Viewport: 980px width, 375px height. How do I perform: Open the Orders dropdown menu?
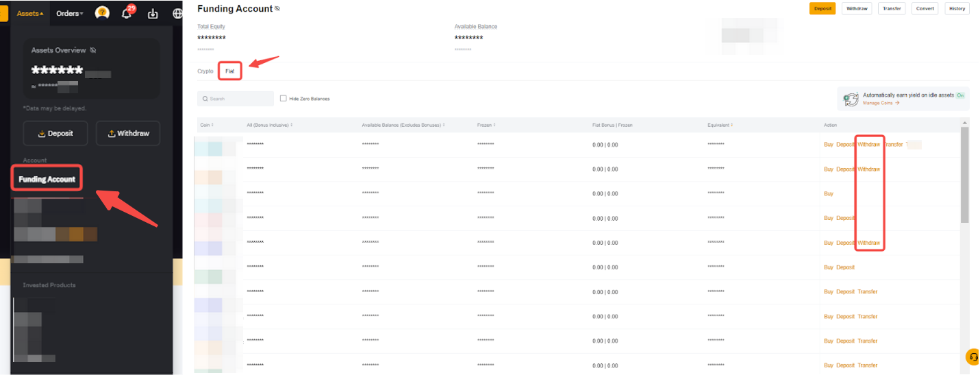click(69, 13)
